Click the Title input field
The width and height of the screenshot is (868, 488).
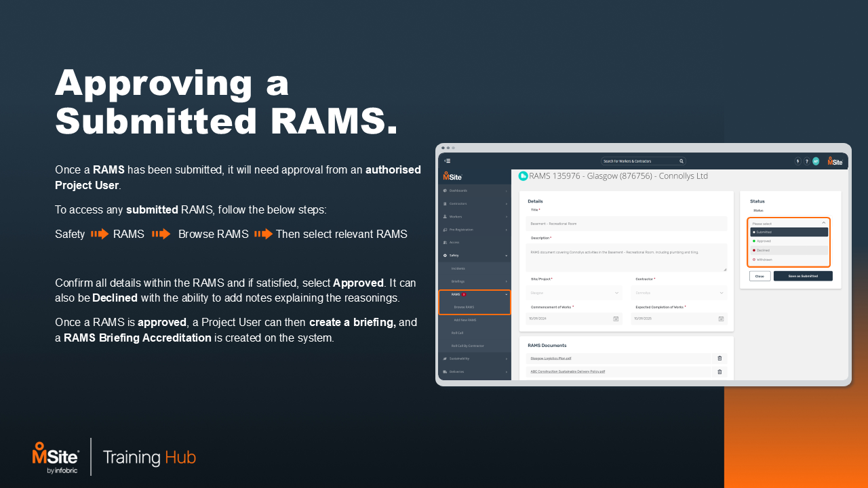click(x=626, y=223)
